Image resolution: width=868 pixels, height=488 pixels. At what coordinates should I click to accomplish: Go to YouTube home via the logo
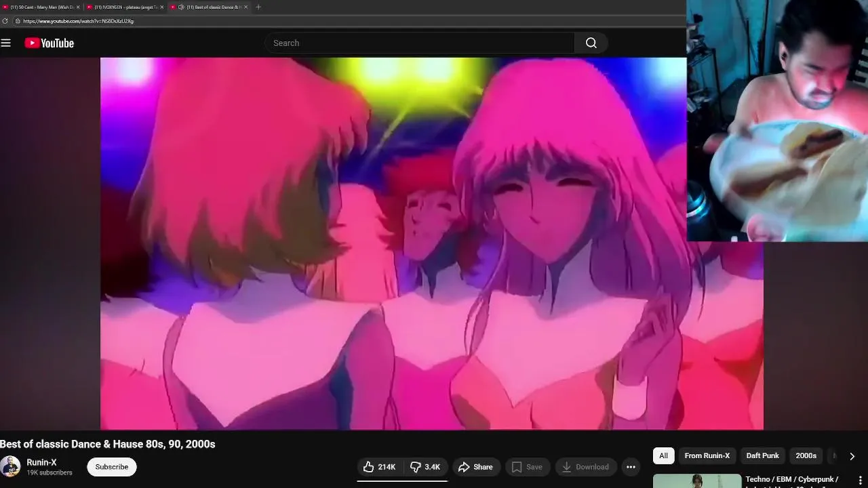click(49, 43)
